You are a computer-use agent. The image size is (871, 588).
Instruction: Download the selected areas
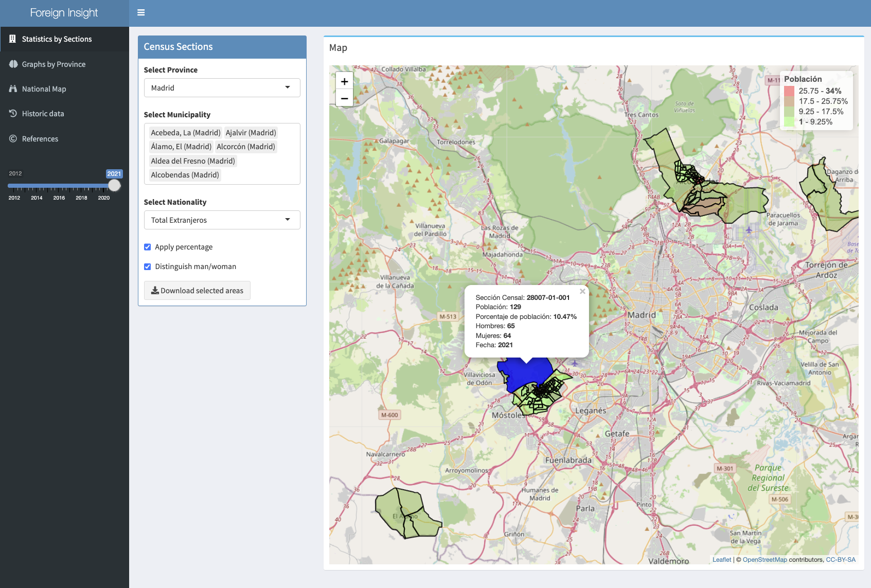197,291
